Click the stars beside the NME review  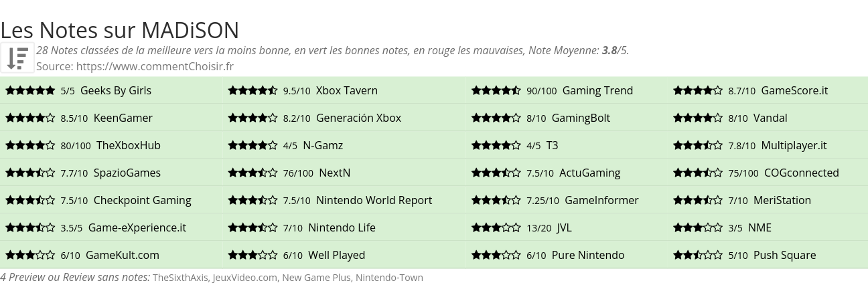point(698,227)
